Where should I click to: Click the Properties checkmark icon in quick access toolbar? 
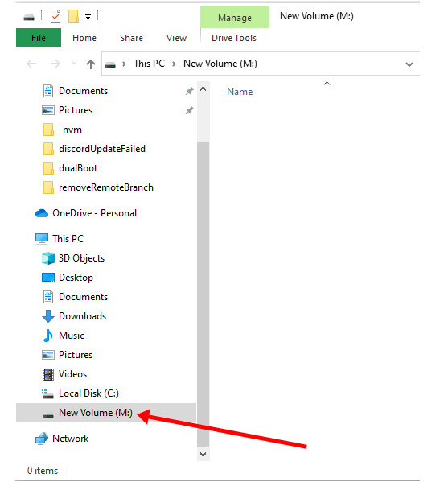pyautogui.click(x=55, y=16)
